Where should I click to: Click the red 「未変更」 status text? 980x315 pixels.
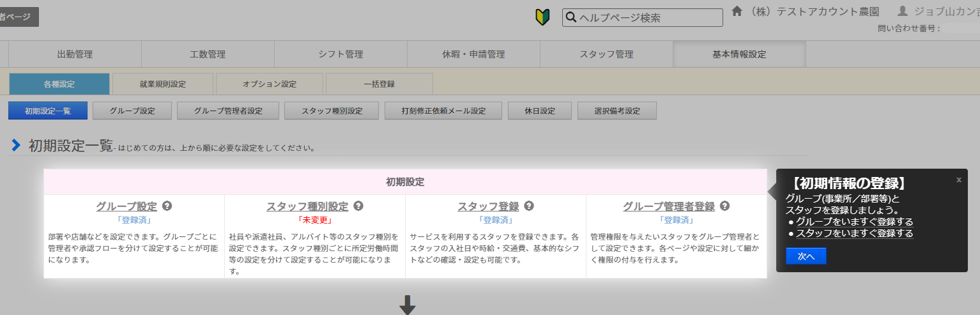tap(315, 220)
